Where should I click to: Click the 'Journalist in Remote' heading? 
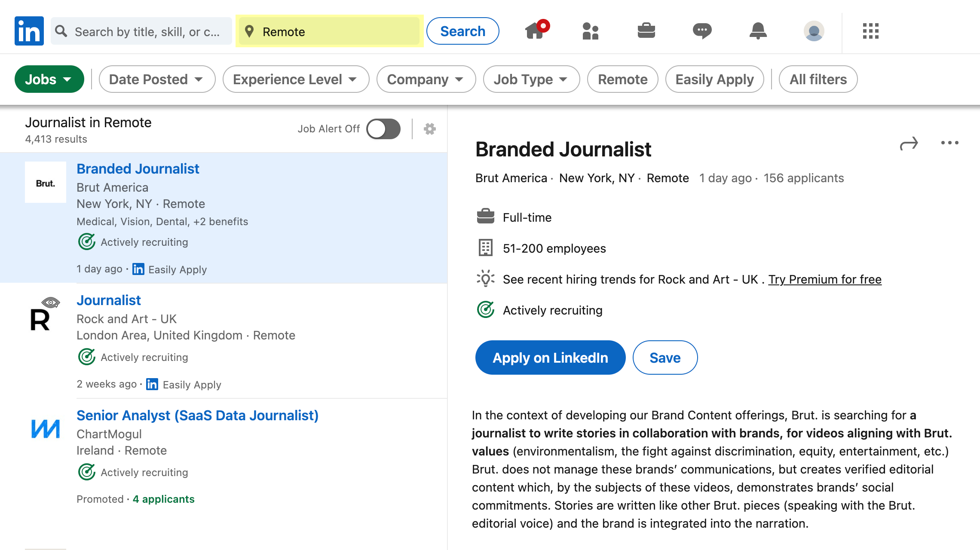pos(88,122)
